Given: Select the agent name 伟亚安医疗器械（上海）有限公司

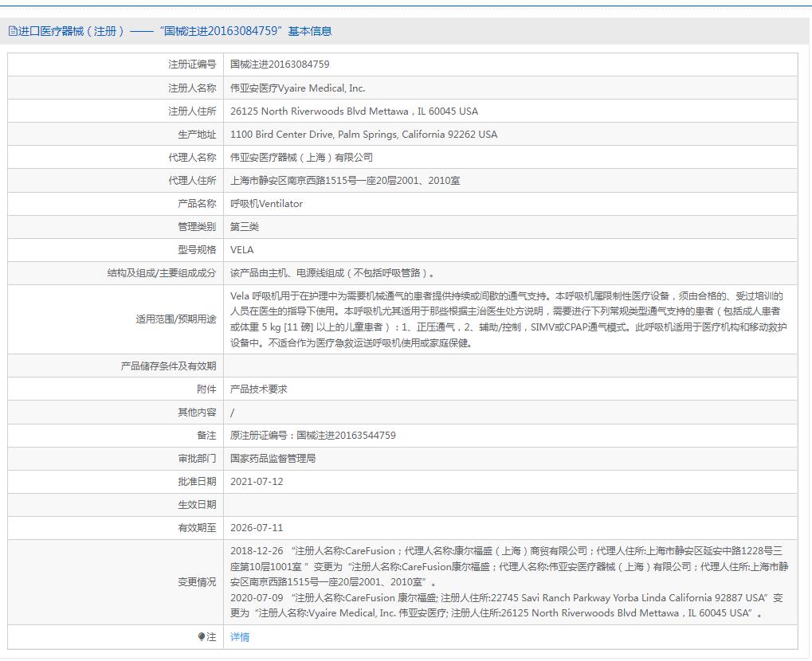Looking at the screenshot, I should click(x=301, y=158).
